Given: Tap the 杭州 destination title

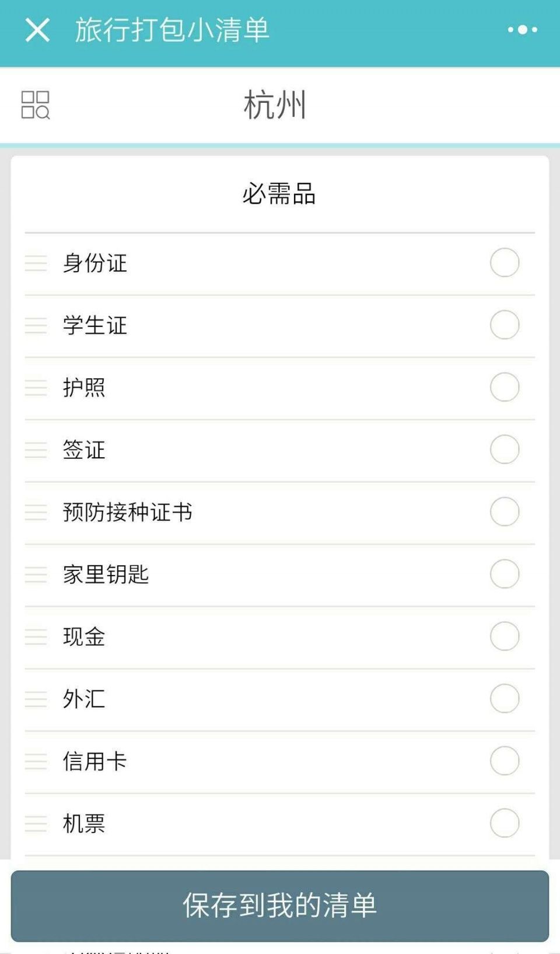Looking at the screenshot, I should pos(275,105).
